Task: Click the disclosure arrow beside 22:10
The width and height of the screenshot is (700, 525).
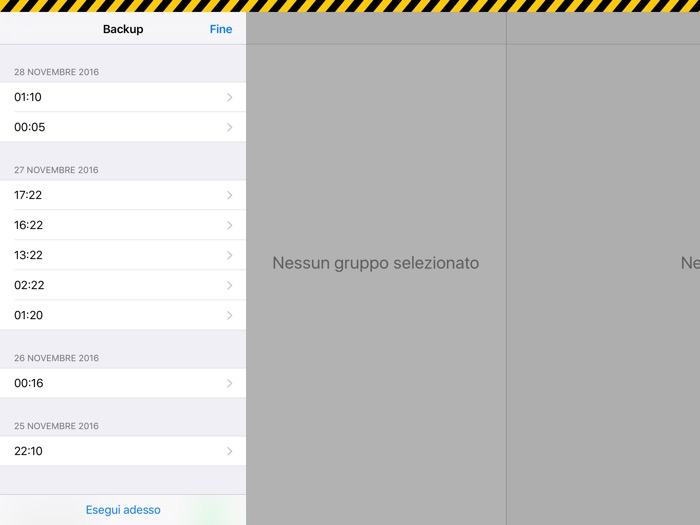Action: point(229,451)
